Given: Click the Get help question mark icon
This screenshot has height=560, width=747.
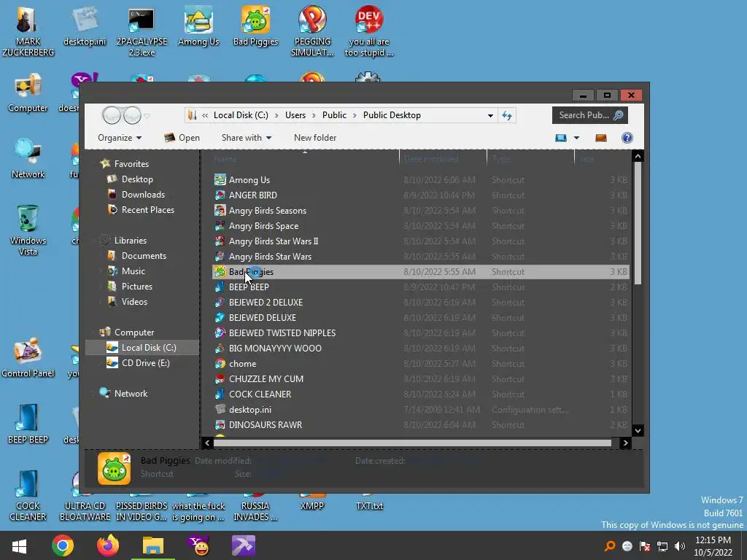Looking at the screenshot, I should click(627, 138).
